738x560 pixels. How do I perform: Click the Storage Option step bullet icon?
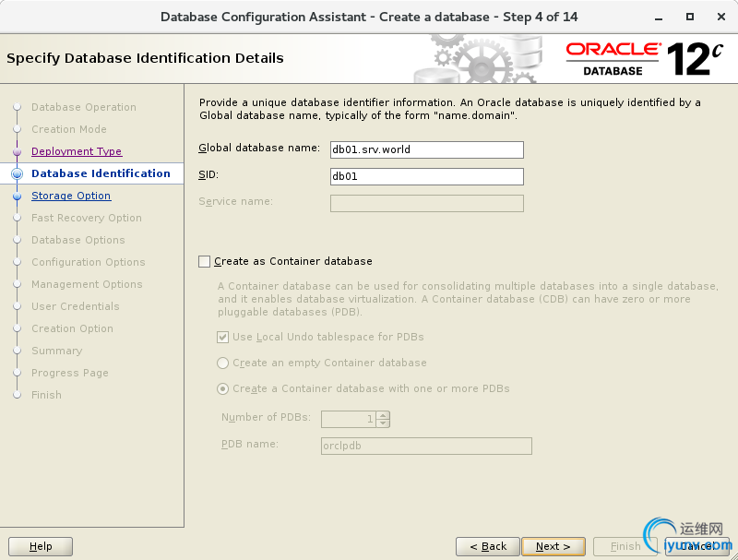pyautogui.click(x=18, y=196)
